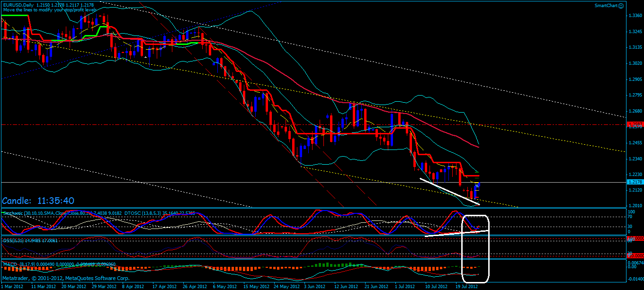Click the SmartChart smiley face icon
The image size is (644, 290).
coord(621,6)
